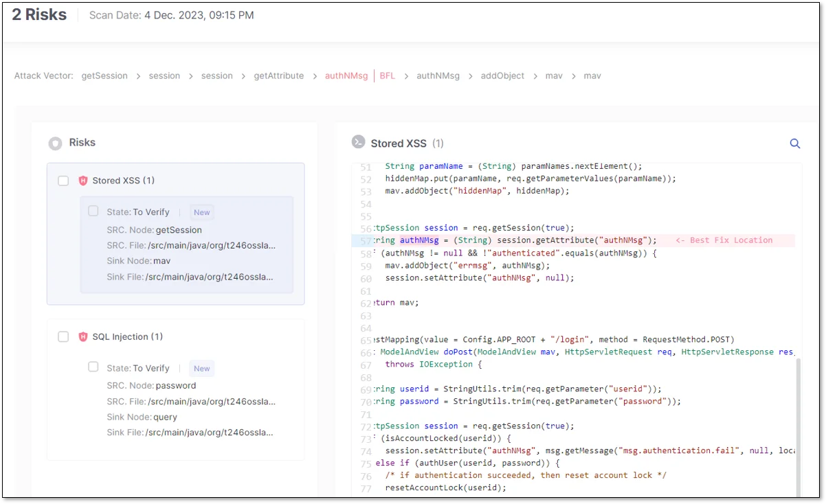Select the highlighted authNMsg attack vector node
Screen dimensions: 826x504
coord(346,76)
